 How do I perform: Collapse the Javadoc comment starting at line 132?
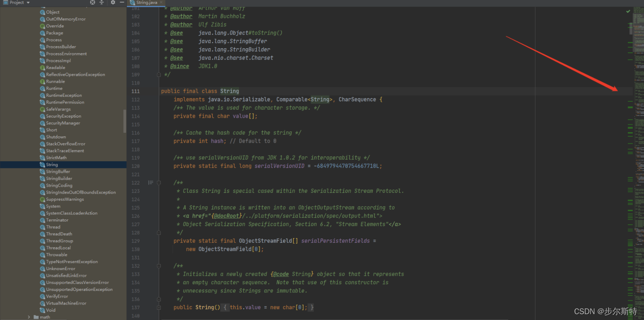click(159, 266)
